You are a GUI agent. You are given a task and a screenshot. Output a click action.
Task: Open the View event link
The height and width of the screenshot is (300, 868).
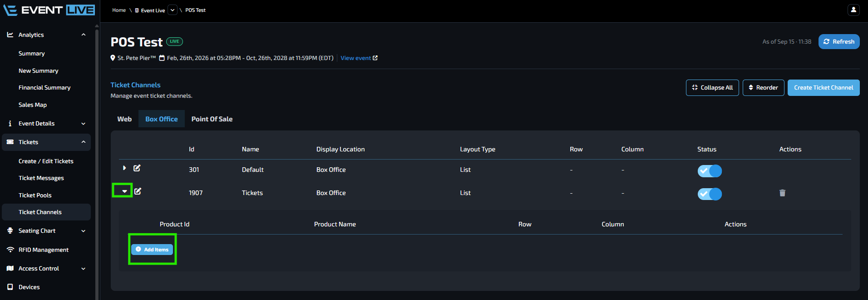click(356, 58)
